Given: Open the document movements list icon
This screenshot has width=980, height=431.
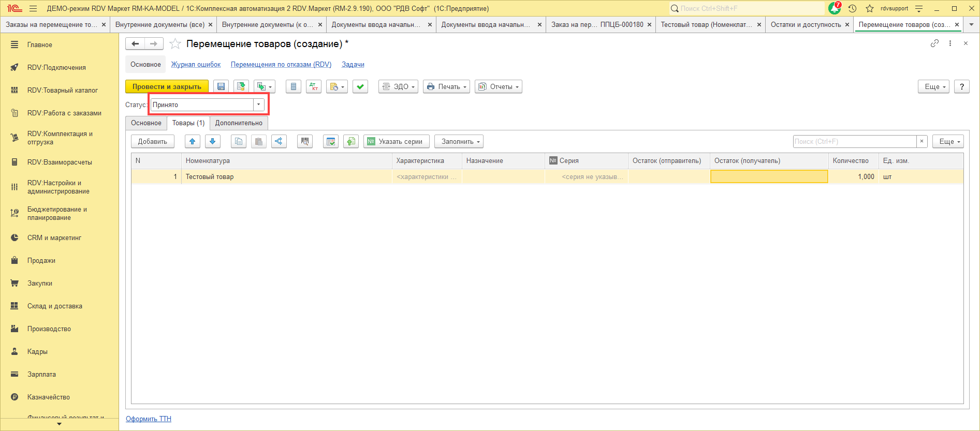Looking at the screenshot, I should (x=294, y=86).
